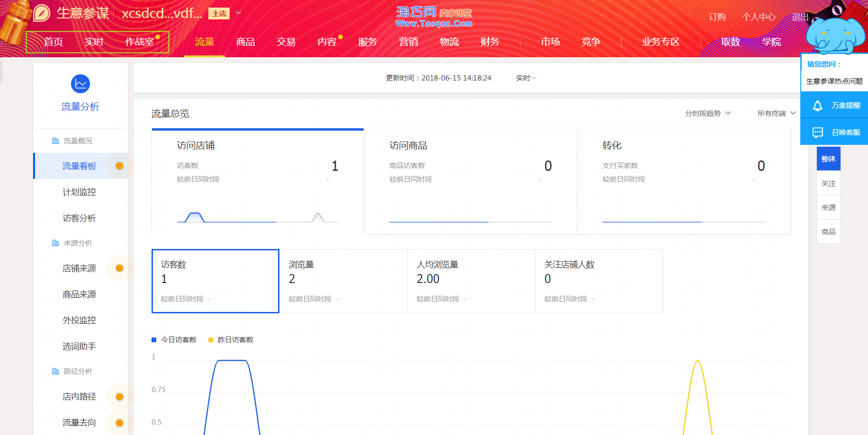
Task: Jump to 商品 section anchor on the right
Action: coord(828,232)
